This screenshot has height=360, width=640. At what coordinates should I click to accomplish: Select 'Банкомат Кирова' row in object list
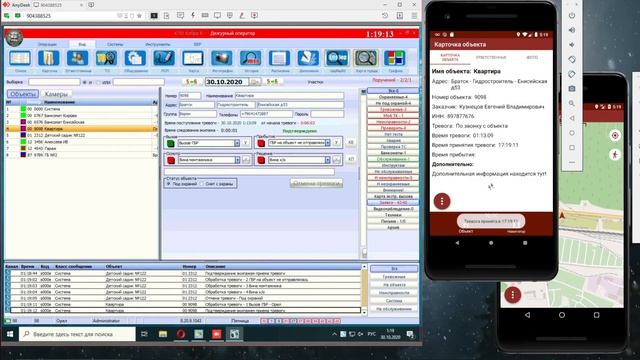82,116
